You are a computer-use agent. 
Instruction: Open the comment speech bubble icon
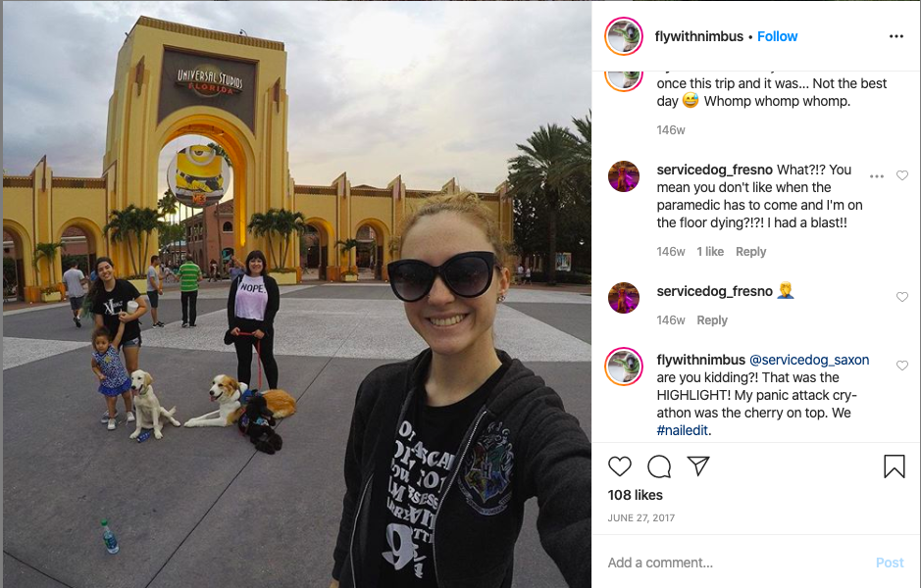pos(659,466)
